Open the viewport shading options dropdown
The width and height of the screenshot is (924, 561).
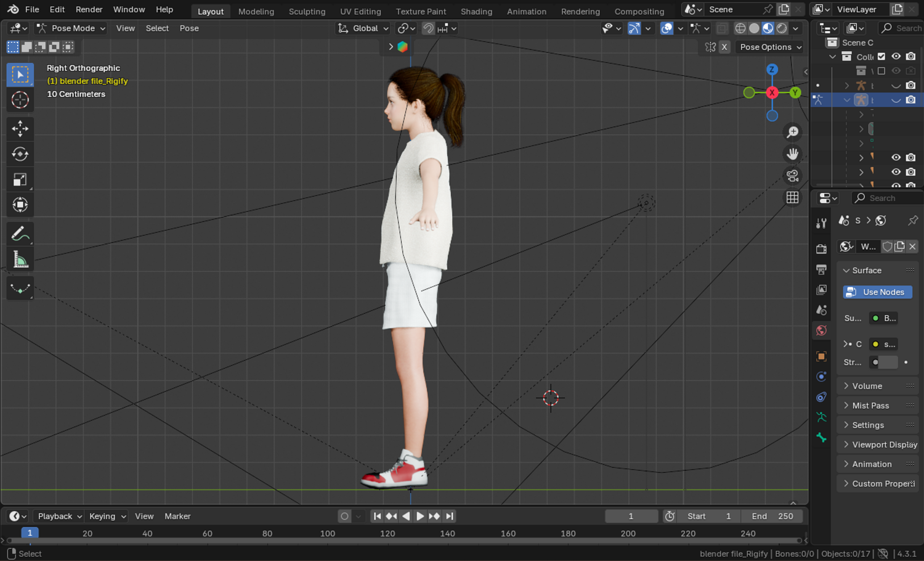(x=796, y=28)
